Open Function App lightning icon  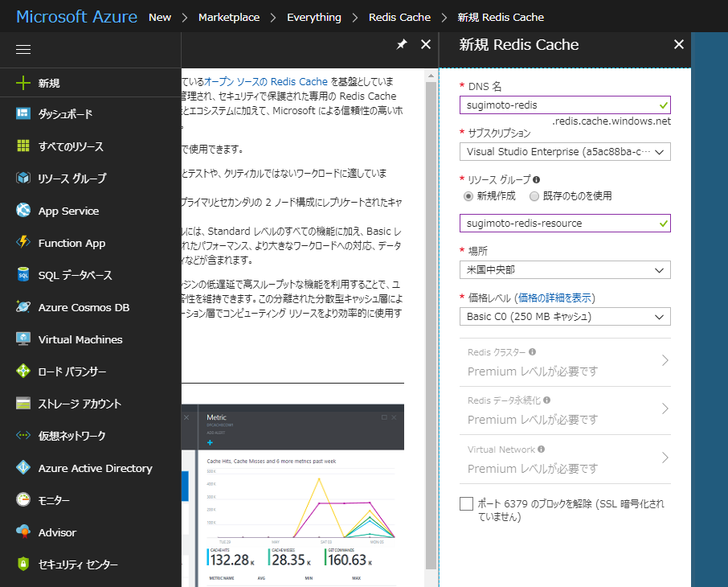tap(23, 242)
